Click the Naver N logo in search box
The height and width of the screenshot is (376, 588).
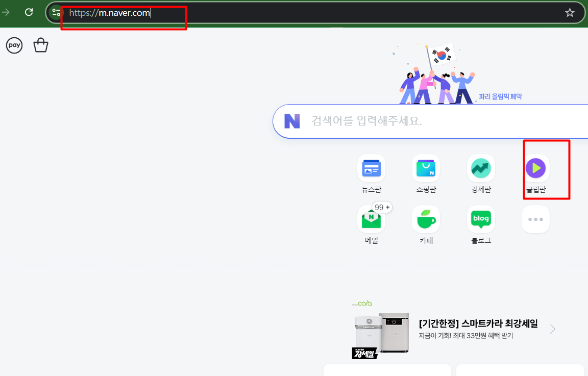(x=292, y=121)
